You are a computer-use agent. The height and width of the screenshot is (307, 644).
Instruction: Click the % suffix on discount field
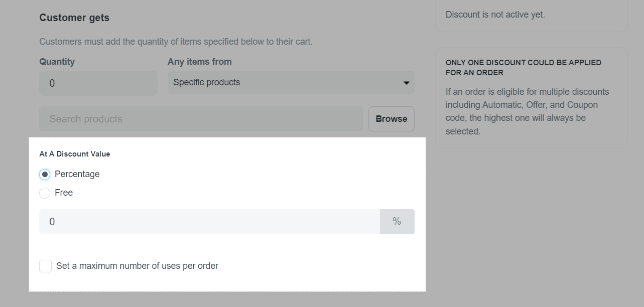[397, 222]
